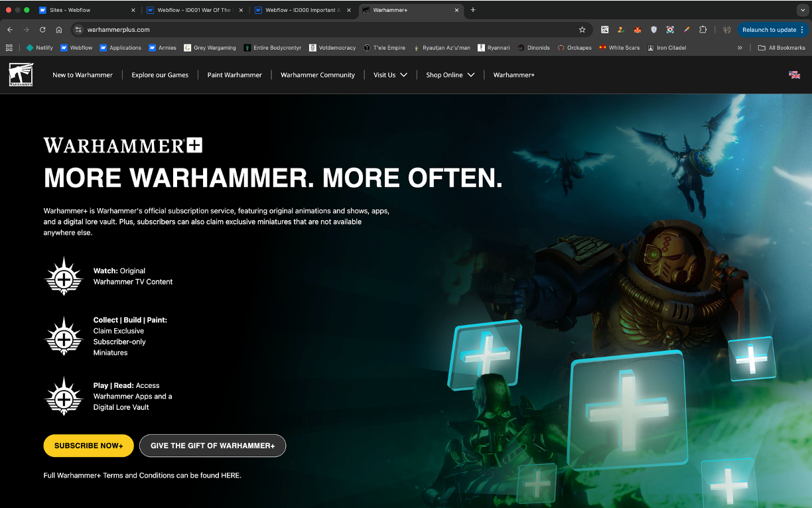Open Warhammer+ nav menu item

tap(513, 75)
